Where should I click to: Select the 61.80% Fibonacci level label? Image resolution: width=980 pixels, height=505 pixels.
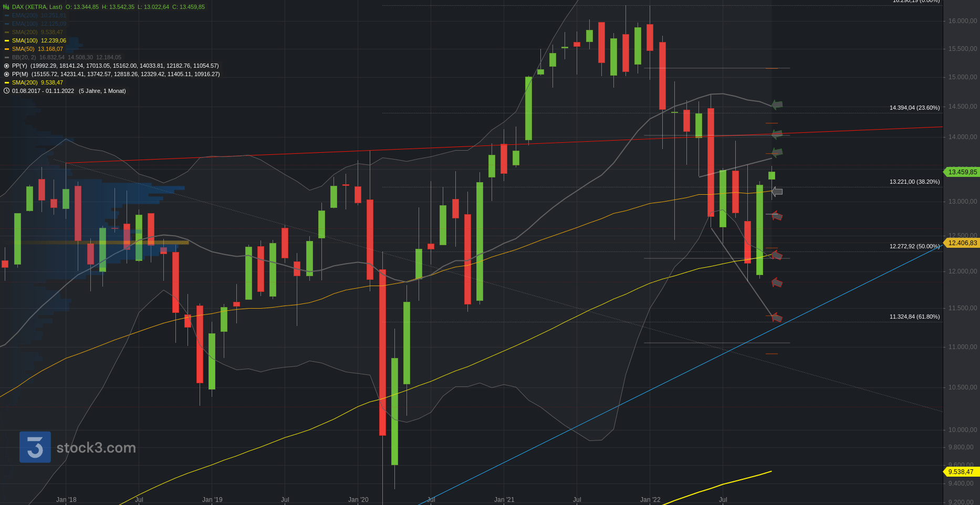point(914,317)
